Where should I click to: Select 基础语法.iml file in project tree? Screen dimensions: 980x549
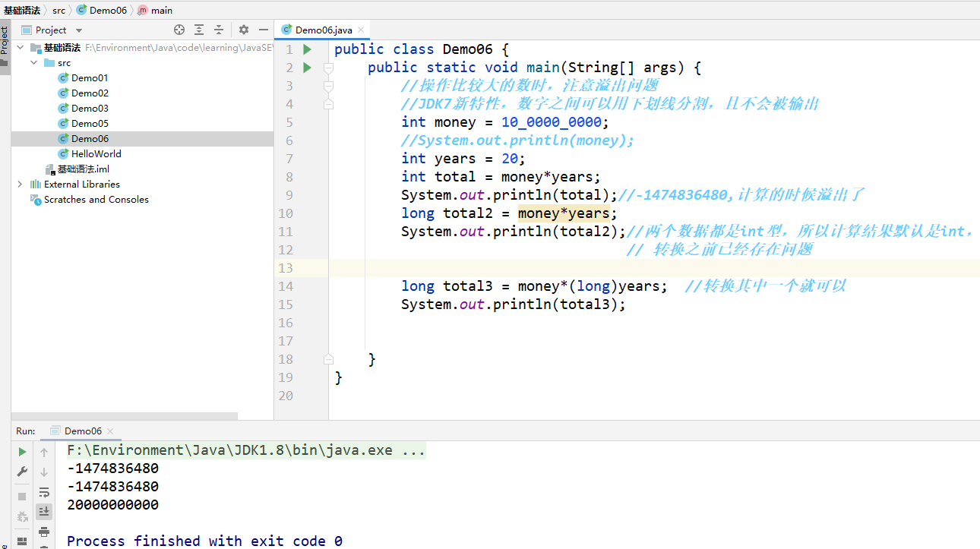click(x=84, y=169)
